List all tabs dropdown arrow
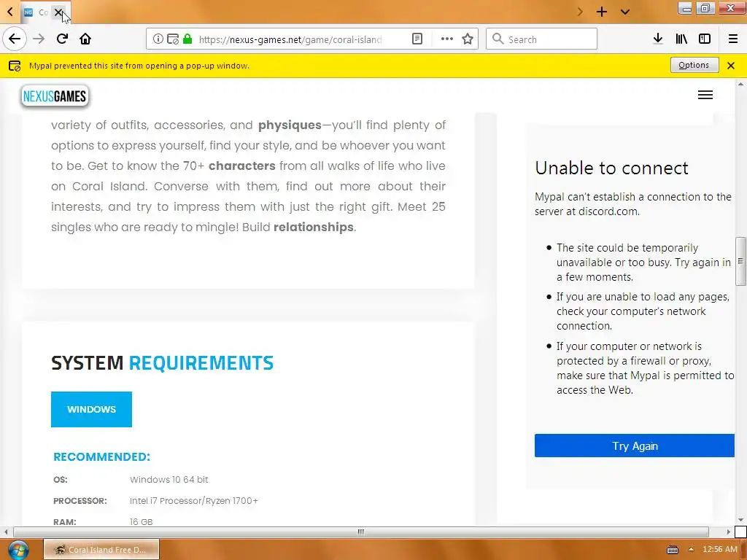Viewport: 747px width, 560px height. pyautogui.click(x=625, y=12)
